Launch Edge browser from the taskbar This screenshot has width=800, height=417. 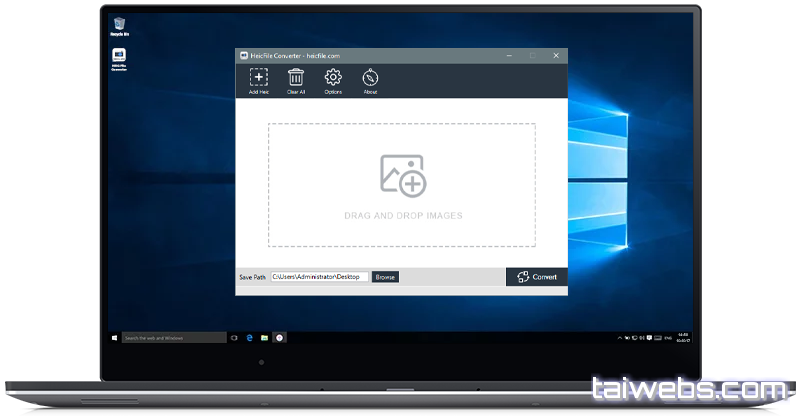tap(248, 338)
